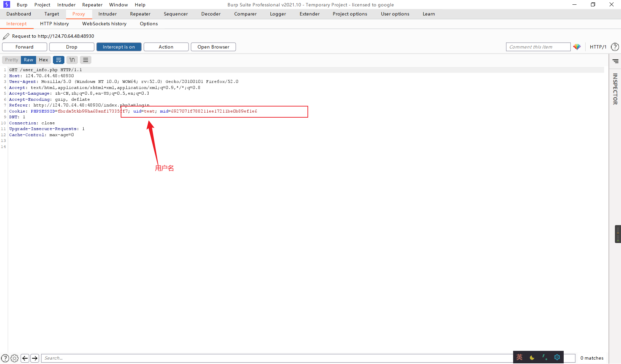Click the help question mark beside HTTP/1
The height and width of the screenshot is (364, 621).
tap(615, 47)
